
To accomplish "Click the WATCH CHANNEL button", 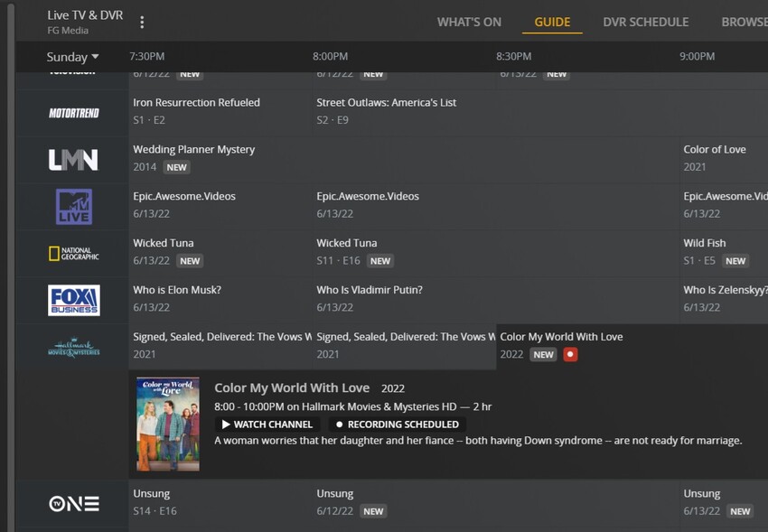I will pos(267,424).
